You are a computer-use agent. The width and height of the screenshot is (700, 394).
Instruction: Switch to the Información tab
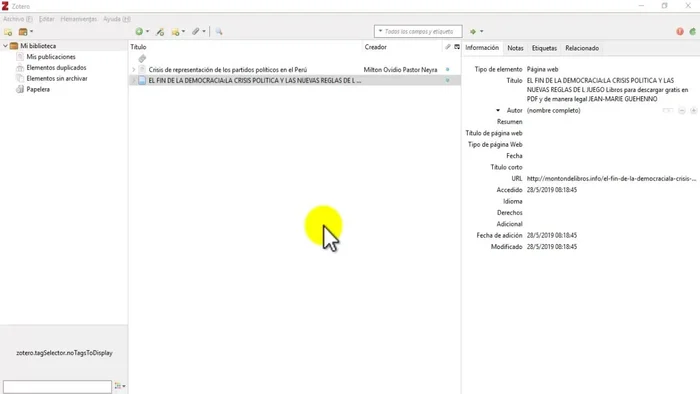pos(482,48)
